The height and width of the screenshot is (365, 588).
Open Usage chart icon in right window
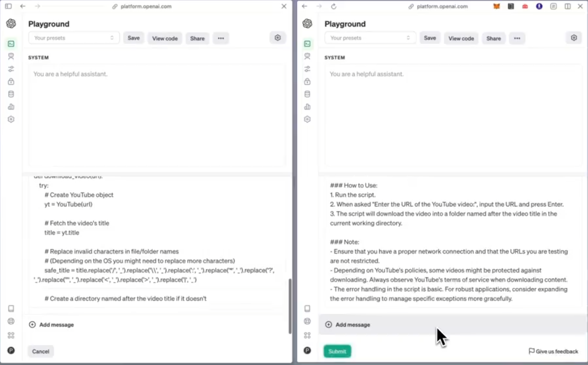click(307, 107)
